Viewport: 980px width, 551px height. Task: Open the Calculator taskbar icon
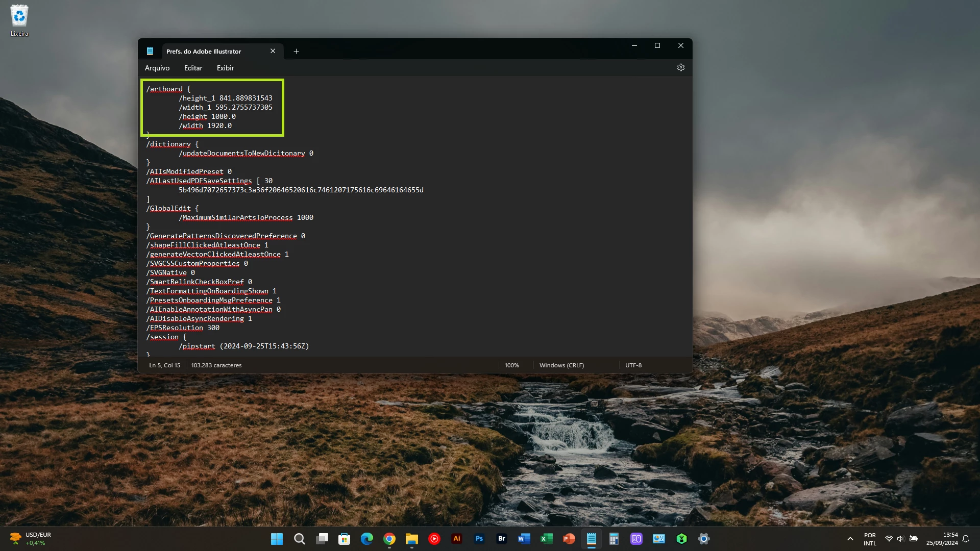[614, 539]
